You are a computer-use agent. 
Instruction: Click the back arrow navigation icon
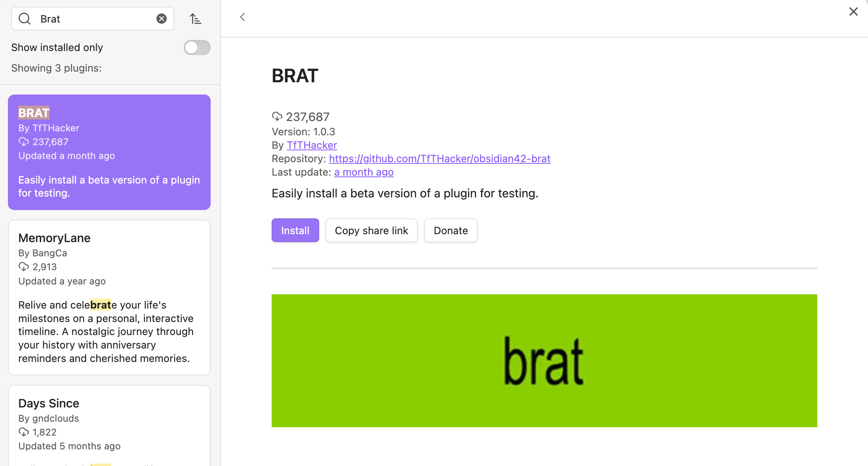(x=243, y=17)
